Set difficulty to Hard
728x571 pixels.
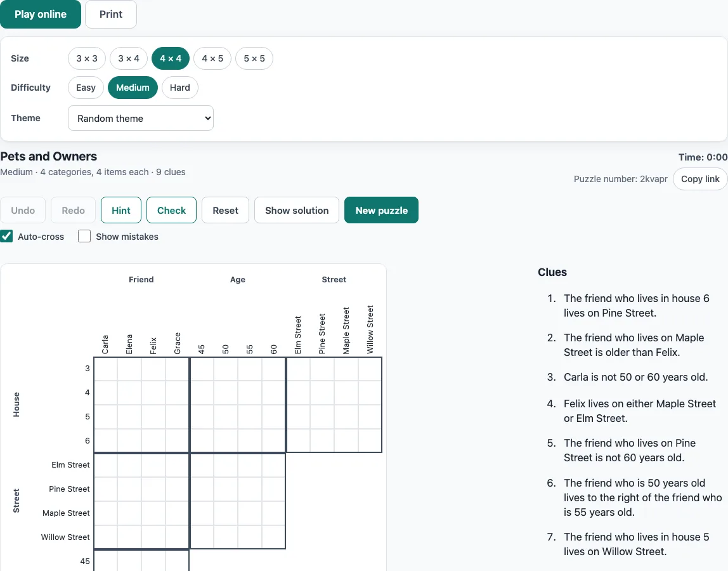tap(179, 88)
